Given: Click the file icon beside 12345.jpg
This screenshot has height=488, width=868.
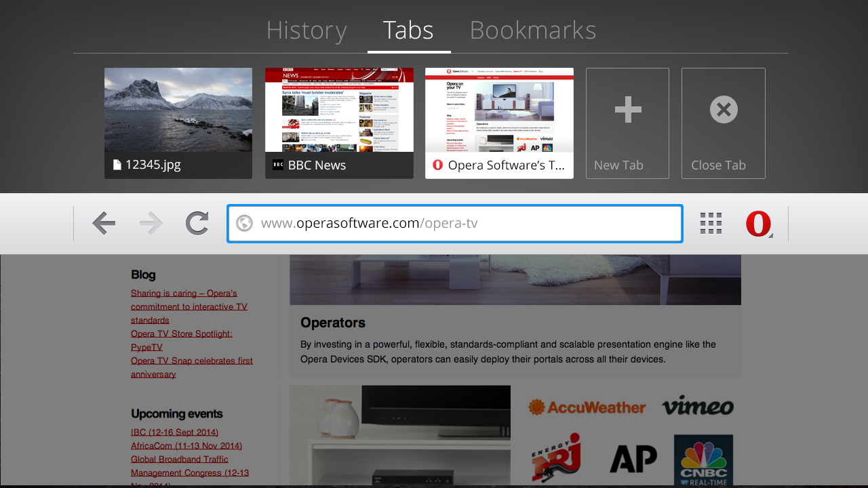Looking at the screenshot, I should click(117, 165).
